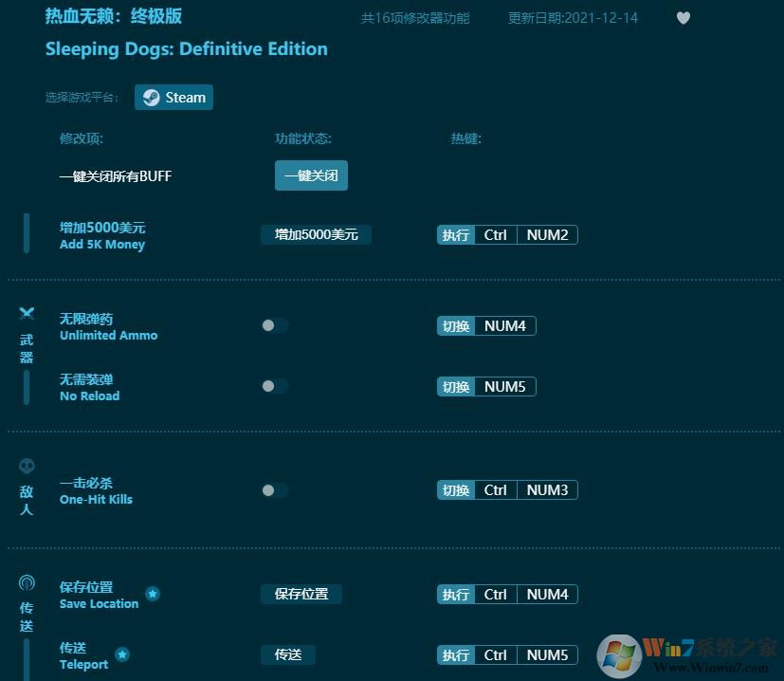Click the 共16项修改器功能 text
784x681 pixels.
[415, 18]
